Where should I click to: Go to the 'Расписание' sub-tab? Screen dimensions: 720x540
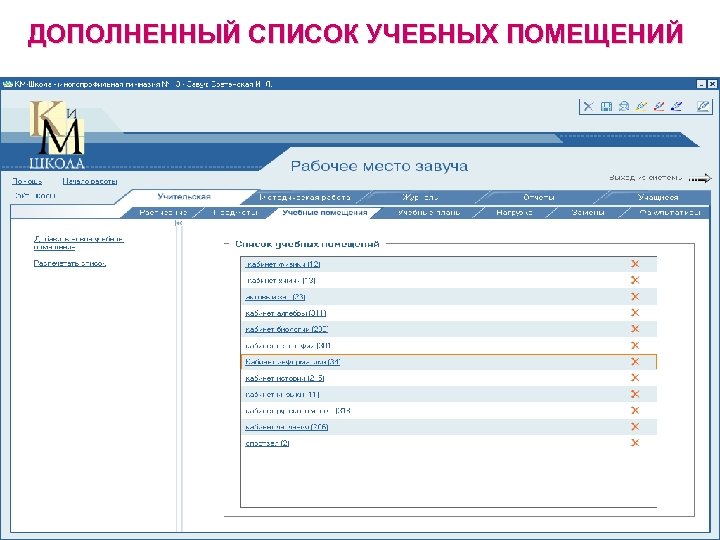point(163,213)
